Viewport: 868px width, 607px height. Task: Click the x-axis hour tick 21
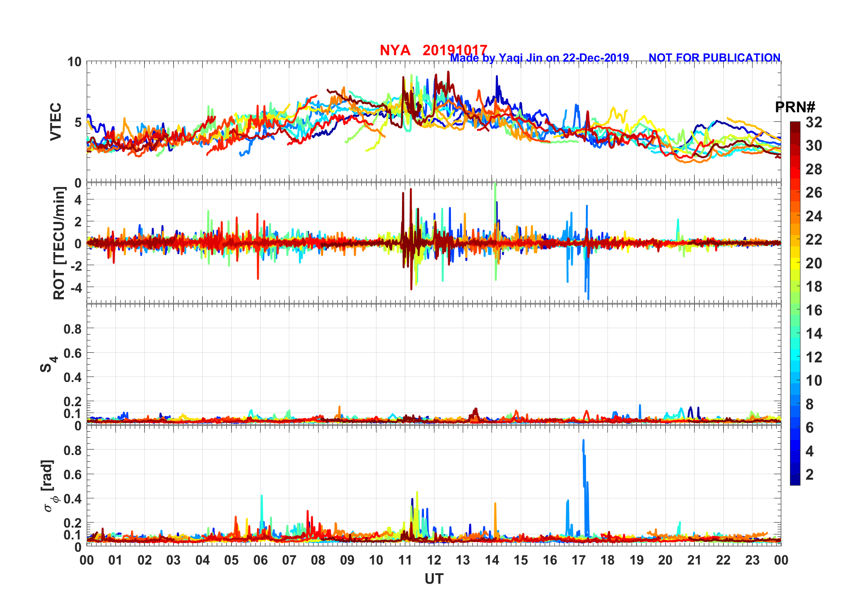tap(695, 560)
